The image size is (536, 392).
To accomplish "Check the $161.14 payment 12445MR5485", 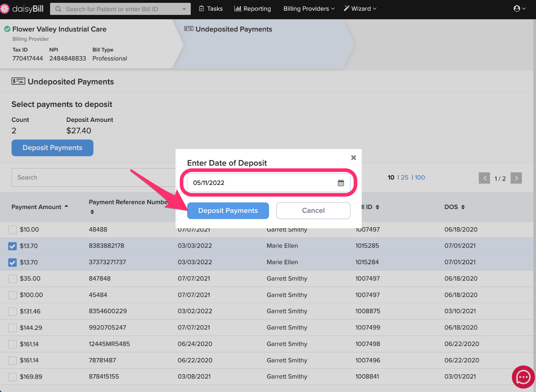I will (x=12, y=344).
